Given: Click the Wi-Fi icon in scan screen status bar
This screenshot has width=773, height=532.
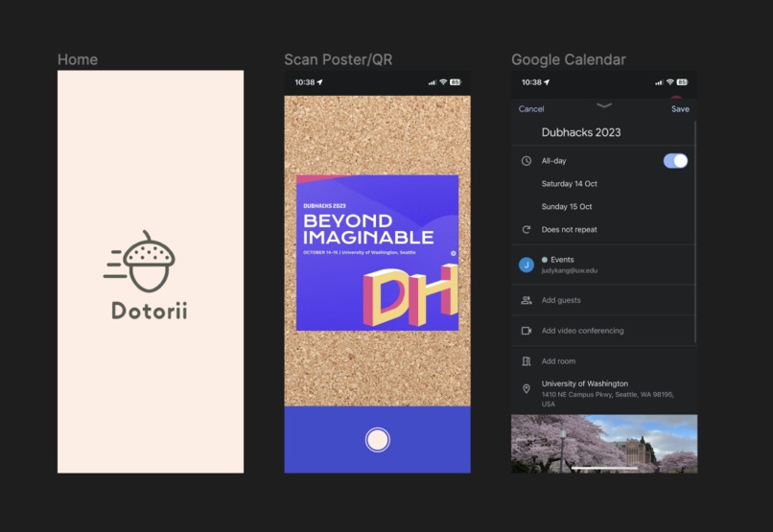Looking at the screenshot, I should pyautogui.click(x=443, y=81).
